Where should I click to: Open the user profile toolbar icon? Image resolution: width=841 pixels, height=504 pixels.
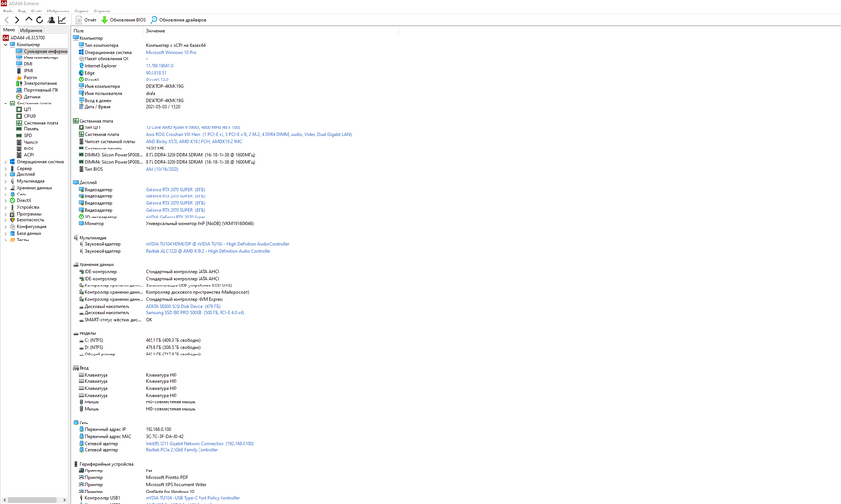51,20
